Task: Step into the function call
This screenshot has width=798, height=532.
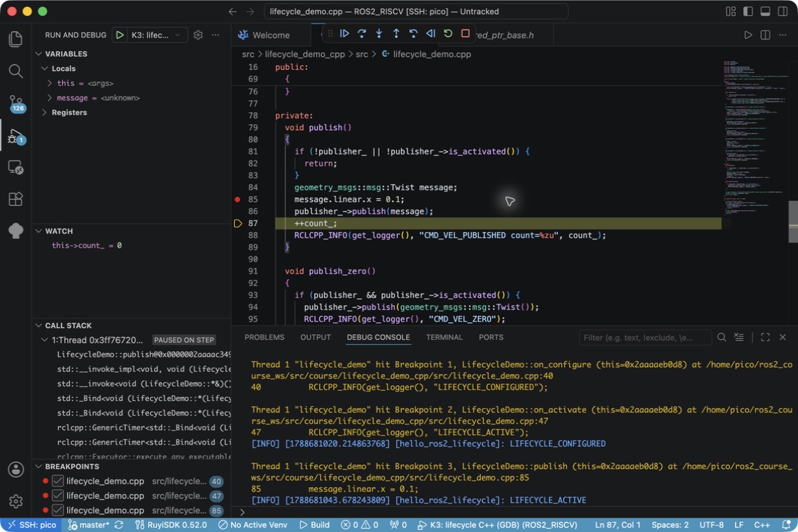Action: (379, 34)
